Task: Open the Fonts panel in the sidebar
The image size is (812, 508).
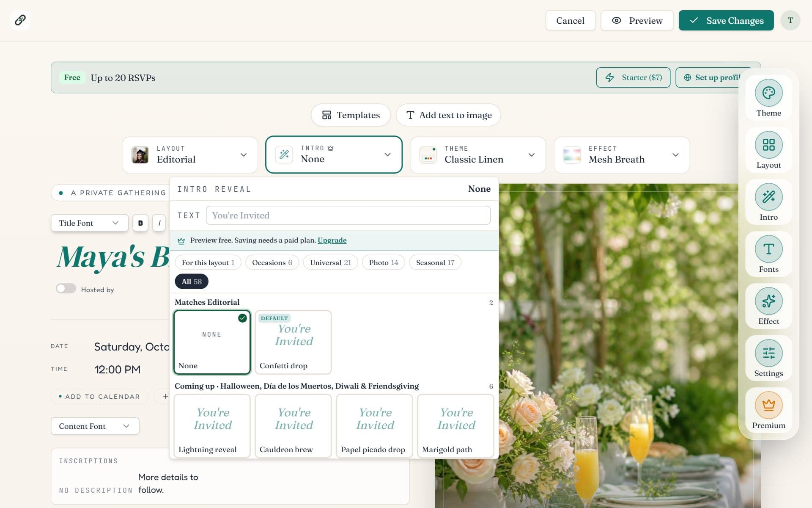Action: click(768, 254)
